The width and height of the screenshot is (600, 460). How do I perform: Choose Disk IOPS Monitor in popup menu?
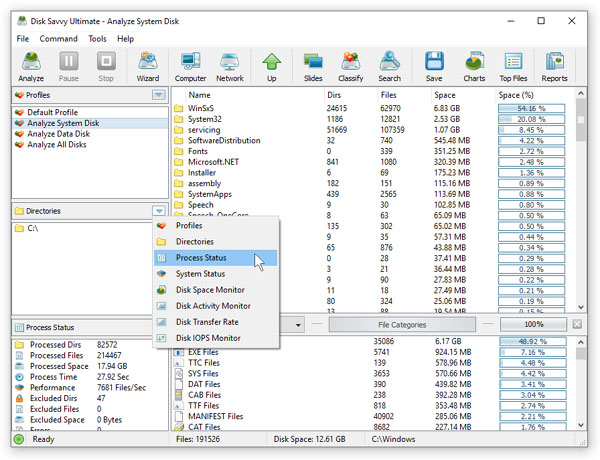216,338
